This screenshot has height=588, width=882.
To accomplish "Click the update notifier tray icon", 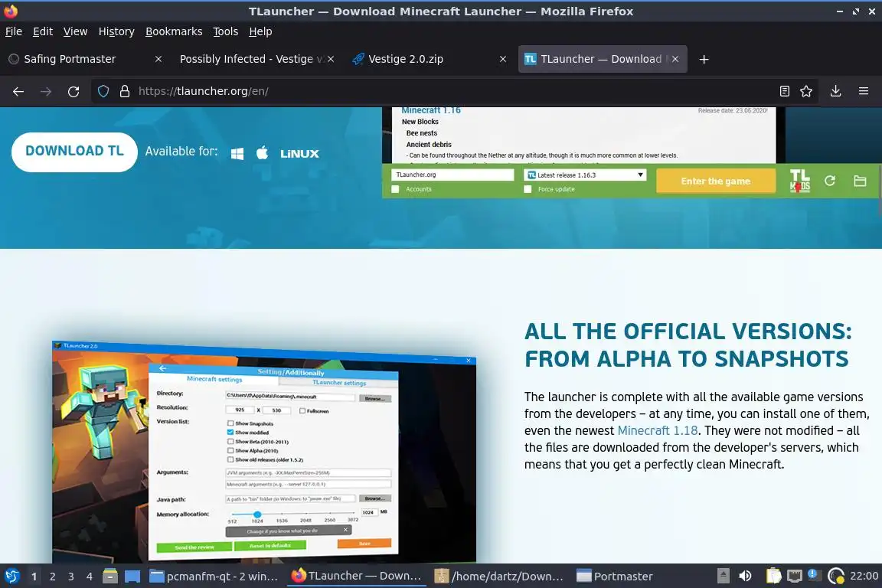I will (813, 574).
